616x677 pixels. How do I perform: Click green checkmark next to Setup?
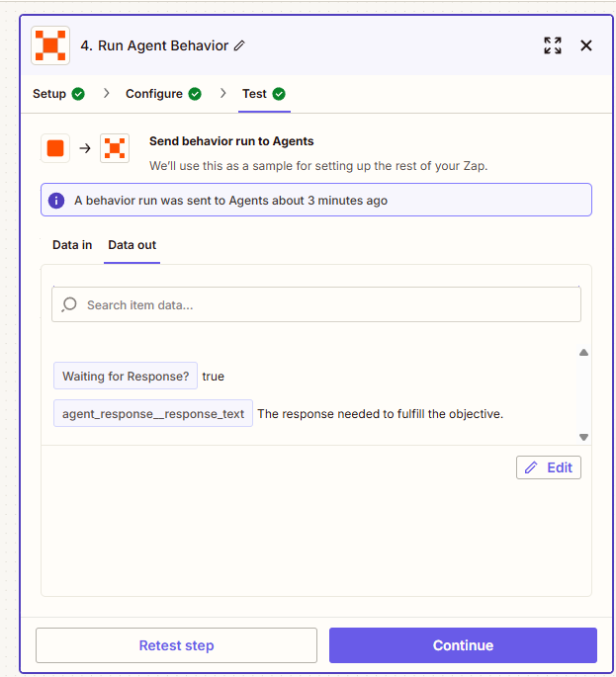pyautogui.click(x=78, y=94)
